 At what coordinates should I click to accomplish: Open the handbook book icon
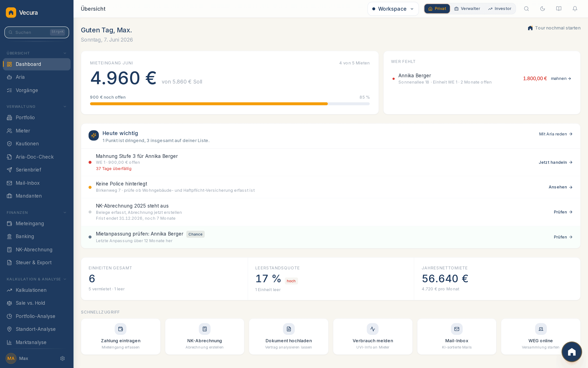(559, 9)
